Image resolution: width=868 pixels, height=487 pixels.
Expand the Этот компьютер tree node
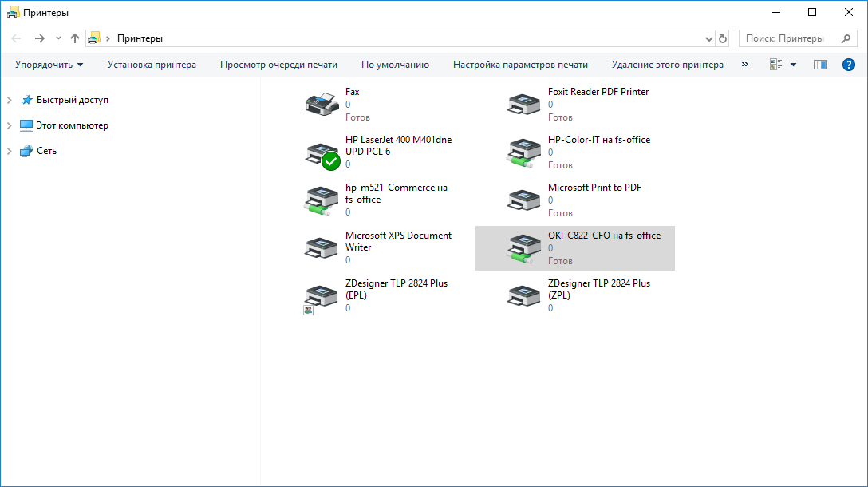(x=10, y=125)
